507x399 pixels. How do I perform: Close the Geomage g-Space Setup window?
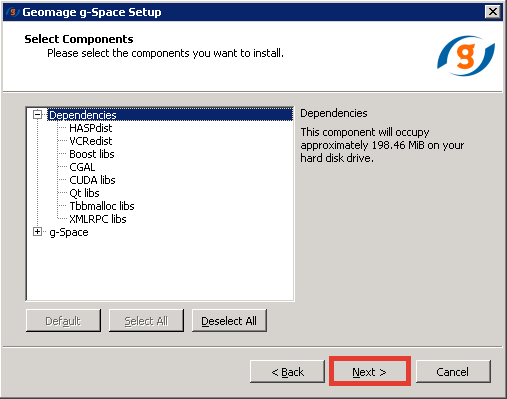[493, 12]
